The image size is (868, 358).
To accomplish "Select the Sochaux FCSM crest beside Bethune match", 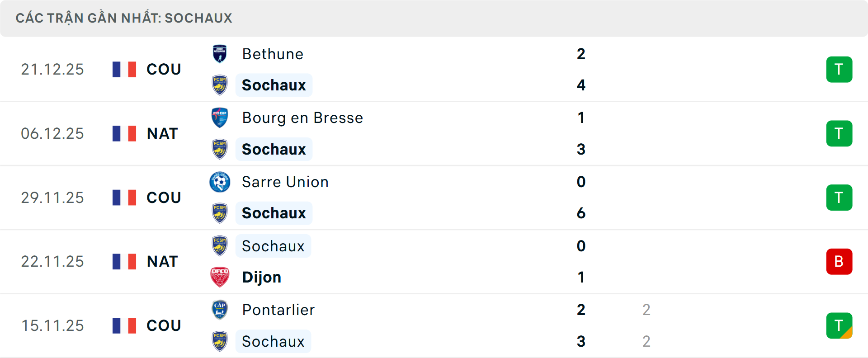I will click(x=220, y=85).
